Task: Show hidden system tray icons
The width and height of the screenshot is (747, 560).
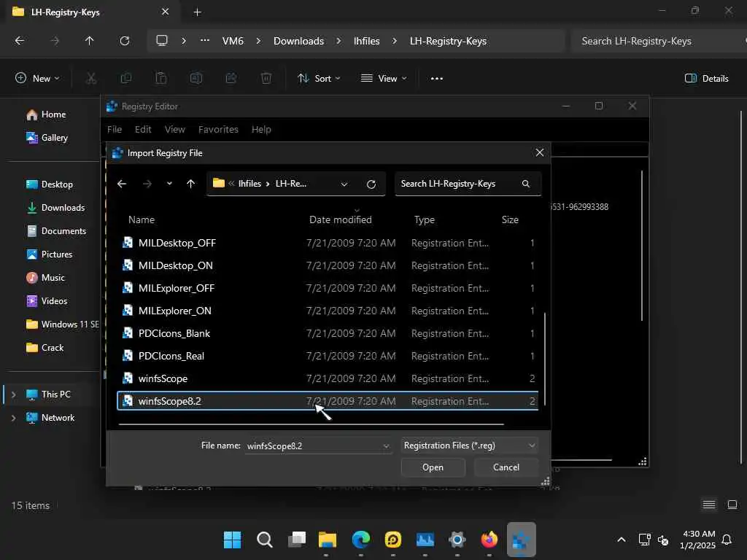Action: click(622, 540)
